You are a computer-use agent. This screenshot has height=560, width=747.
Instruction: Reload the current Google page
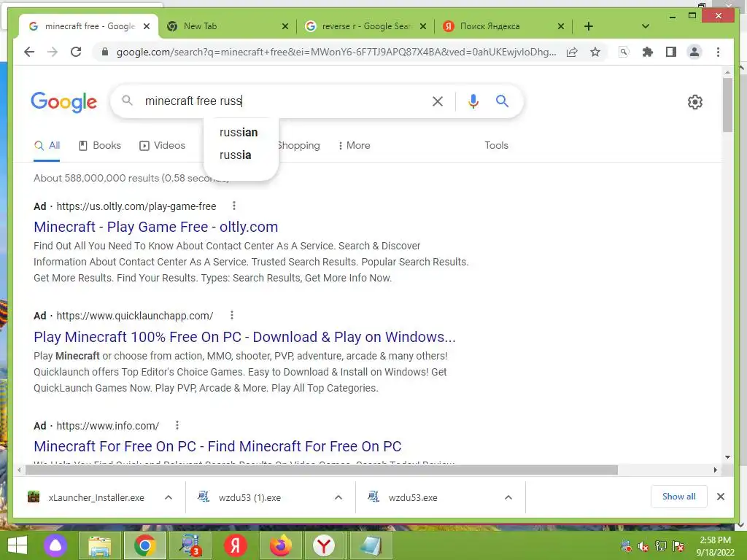tap(76, 52)
